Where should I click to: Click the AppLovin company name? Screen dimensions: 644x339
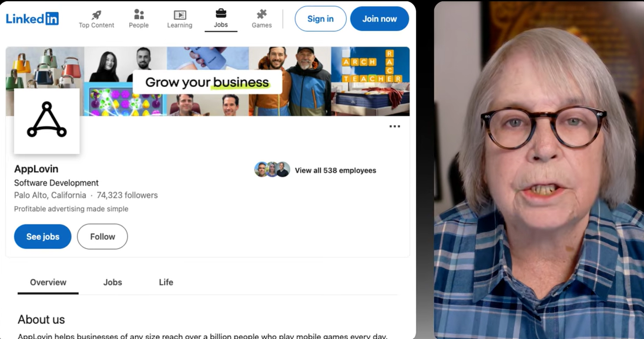coord(36,169)
